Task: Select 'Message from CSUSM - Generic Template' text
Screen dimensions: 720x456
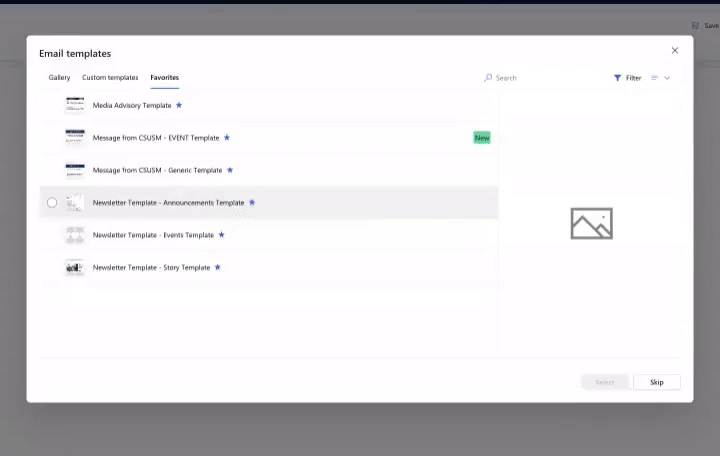Action: (x=158, y=170)
